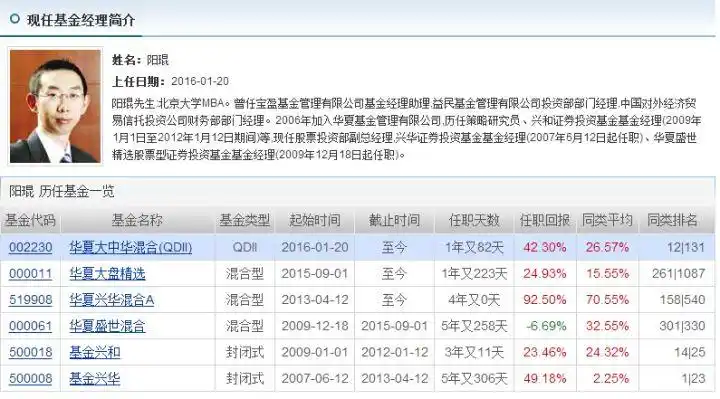This screenshot has width=720, height=399.
Task: Click the 同类平均 column header
Action: (x=607, y=220)
